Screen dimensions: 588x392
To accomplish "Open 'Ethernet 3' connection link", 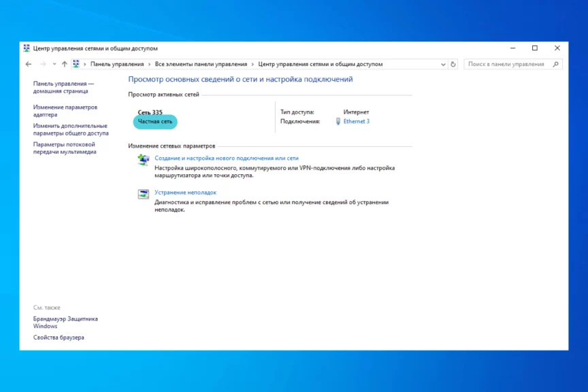I will click(x=357, y=121).
